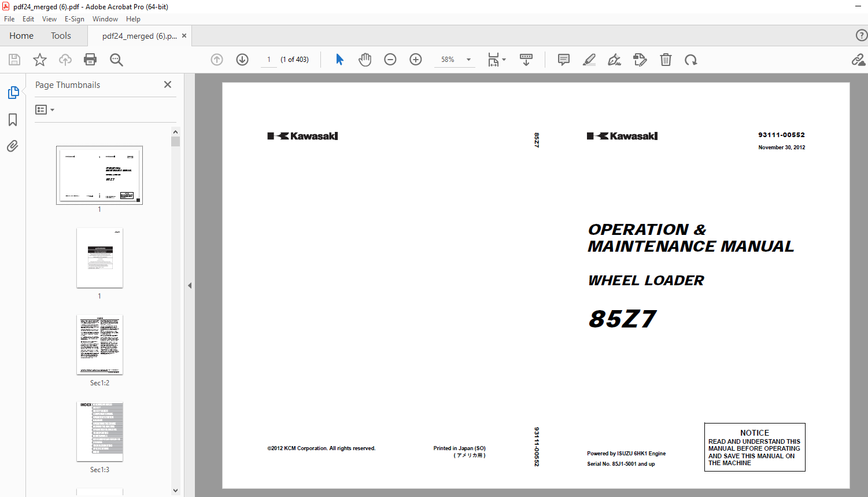
Task: Open the zoom level dropdown arrow
Action: (x=468, y=60)
